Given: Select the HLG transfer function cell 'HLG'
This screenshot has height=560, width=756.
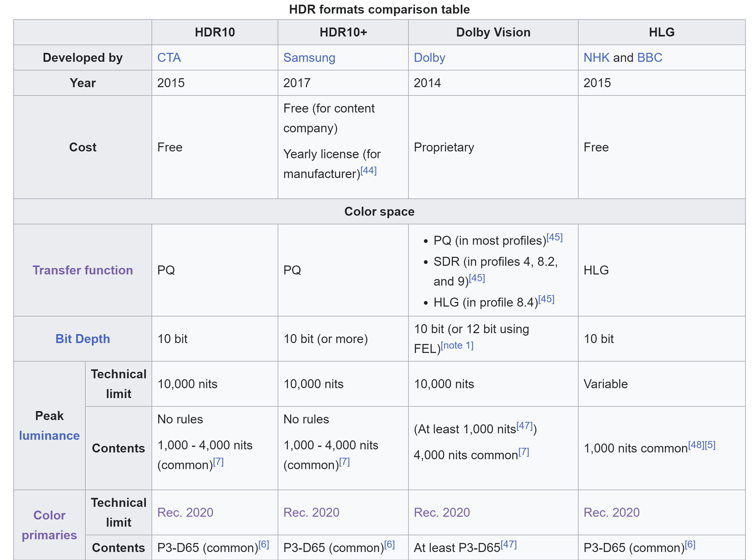Looking at the screenshot, I should pos(661,270).
